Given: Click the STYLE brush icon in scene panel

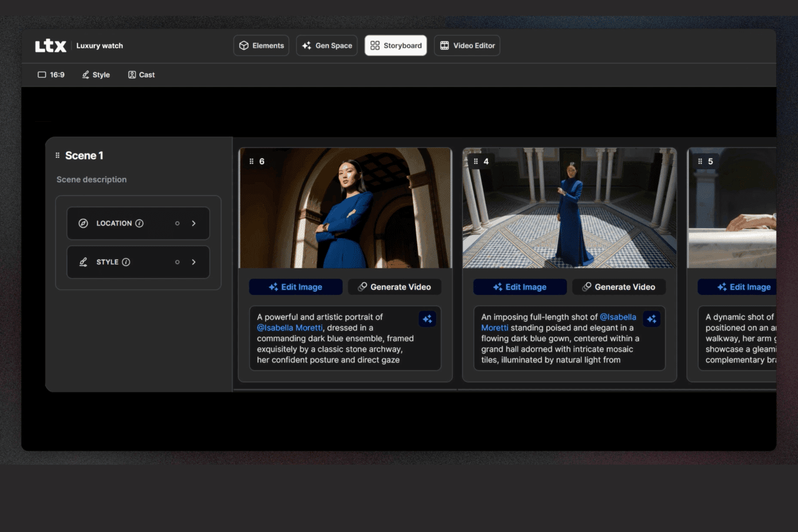Looking at the screenshot, I should point(84,262).
